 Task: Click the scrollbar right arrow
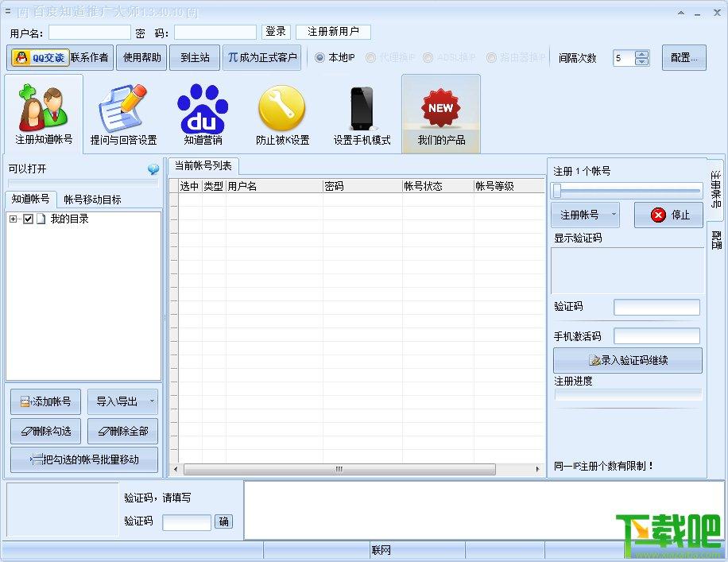(537, 469)
